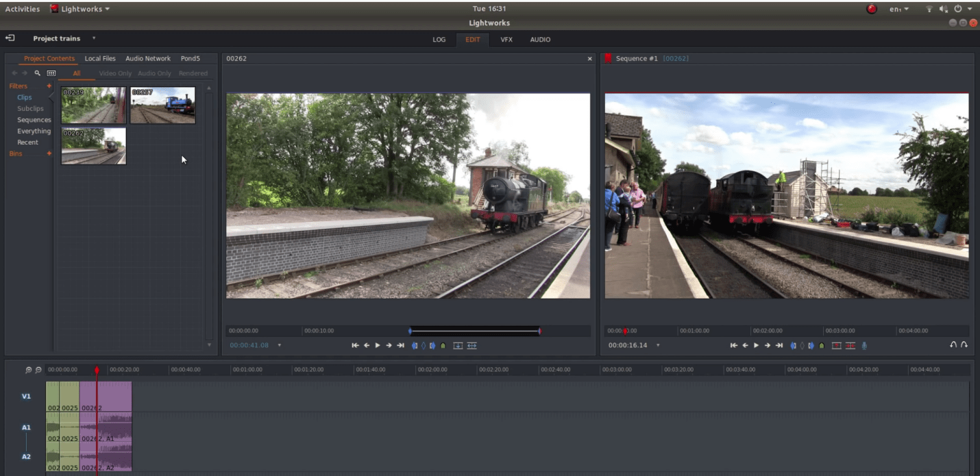Expand the source viewer timecode dropdown
980x476 pixels.
tap(279, 345)
